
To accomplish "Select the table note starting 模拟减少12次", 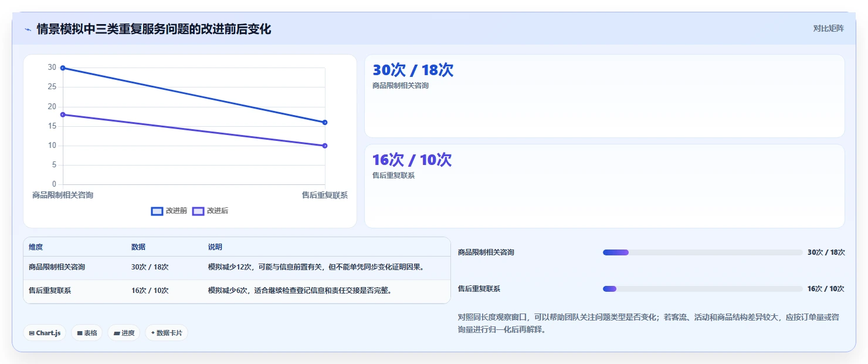I will tap(316, 267).
